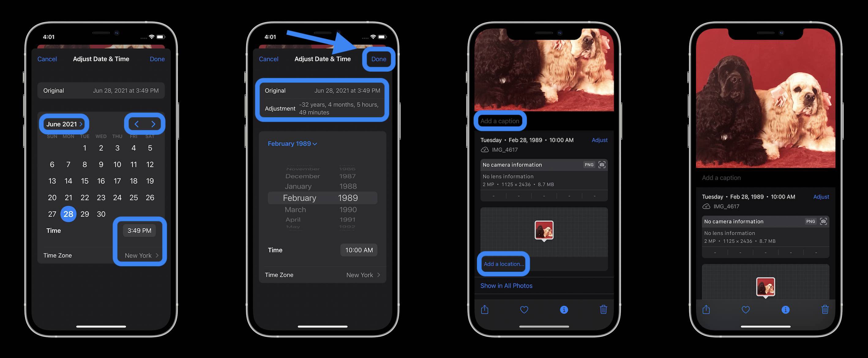The height and width of the screenshot is (358, 868).
Task: Tap Show in All Photos link
Action: [506, 285]
